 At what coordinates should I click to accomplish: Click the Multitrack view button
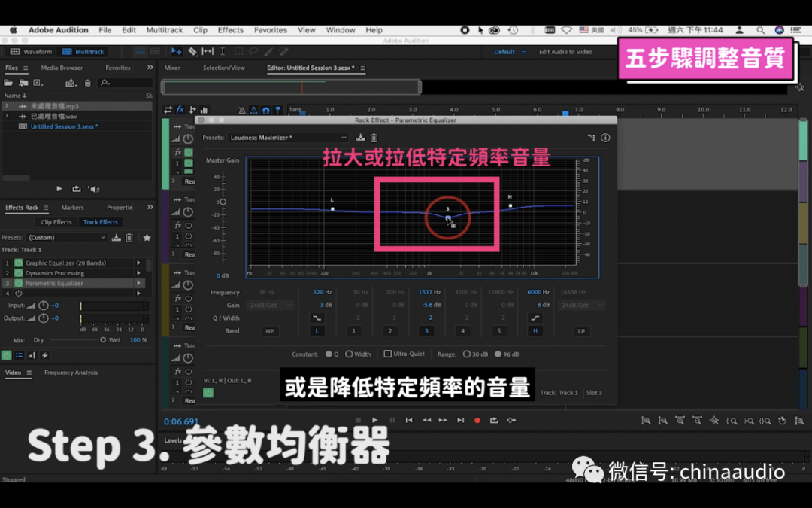pos(83,52)
